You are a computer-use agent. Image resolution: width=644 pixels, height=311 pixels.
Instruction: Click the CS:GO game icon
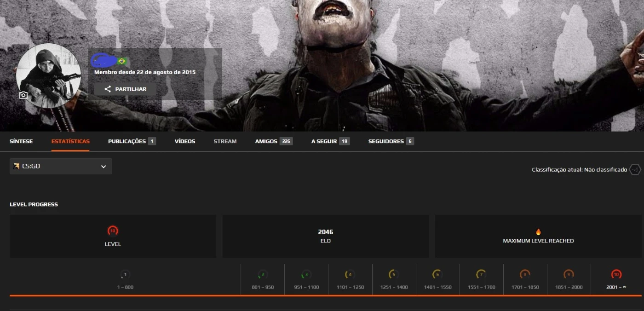click(17, 166)
